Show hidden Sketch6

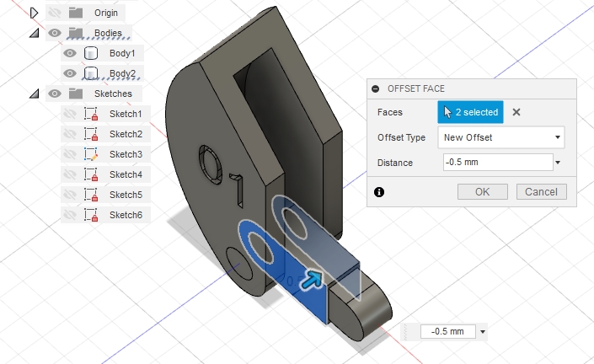point(70,215)
